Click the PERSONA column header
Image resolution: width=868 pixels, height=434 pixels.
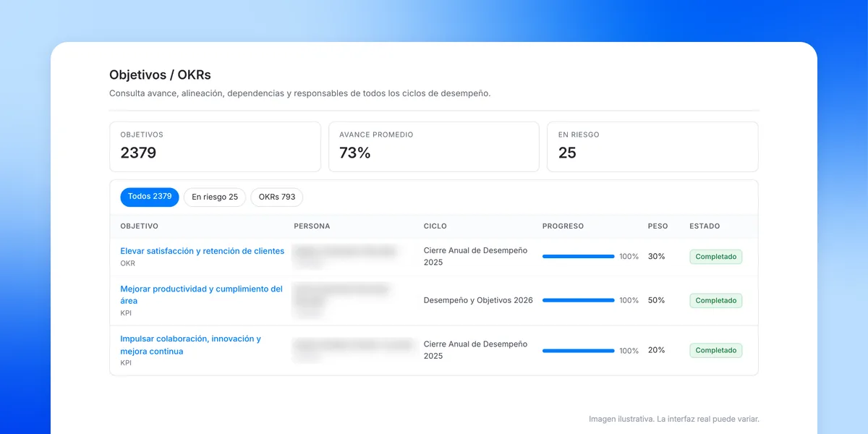pyautogui.click(x=312, y=226)
